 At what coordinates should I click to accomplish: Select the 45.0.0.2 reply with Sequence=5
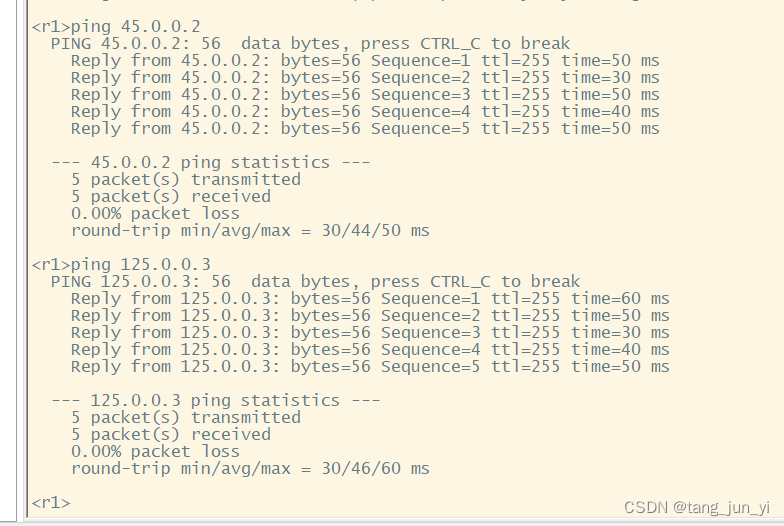[x=365, y=128]
